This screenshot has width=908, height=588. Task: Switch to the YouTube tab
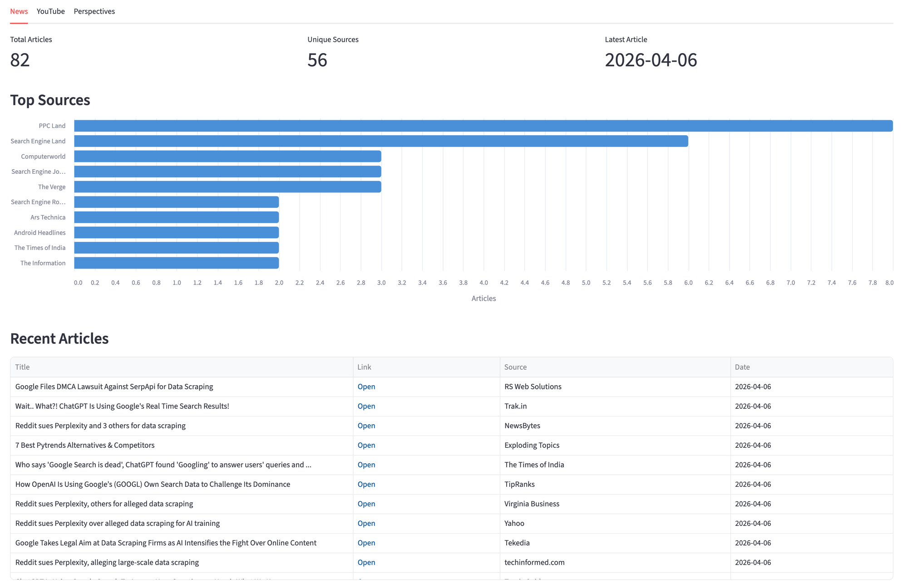[50, 11]
